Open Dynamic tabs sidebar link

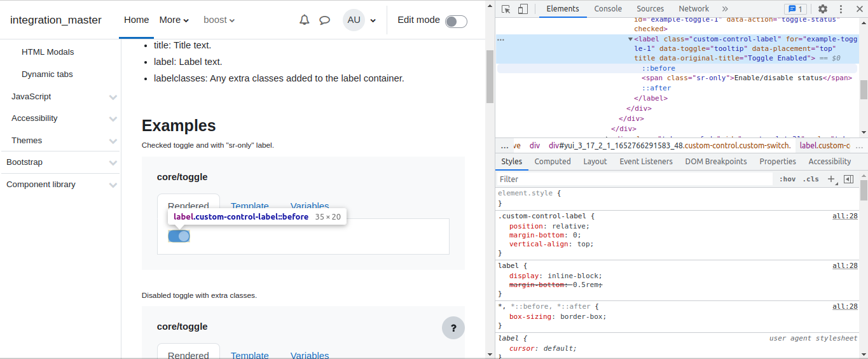point(47,74)
